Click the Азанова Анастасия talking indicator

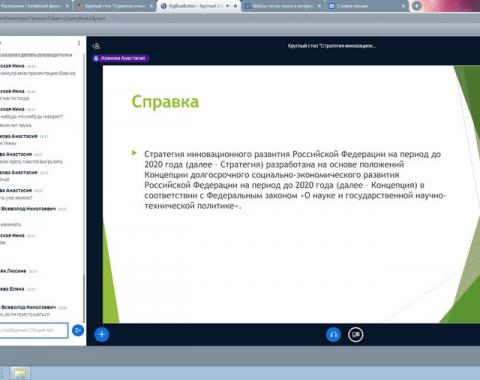121,58
